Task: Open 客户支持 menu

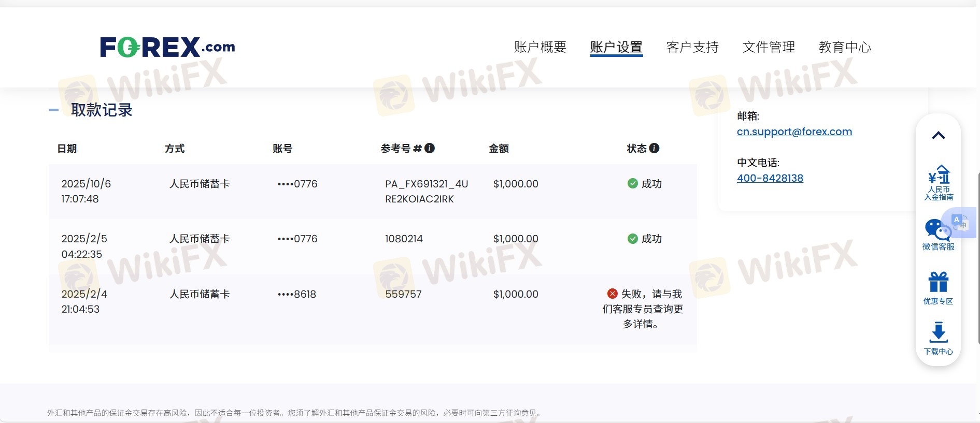Action: tap(692, 47)
